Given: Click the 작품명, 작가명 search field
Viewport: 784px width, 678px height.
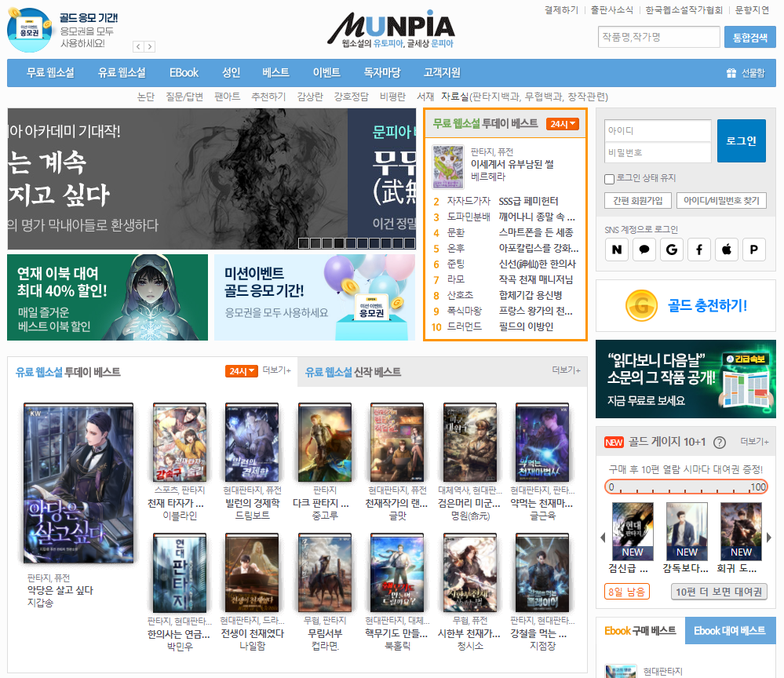Looking at the screenshot, I should click(658, 37).
